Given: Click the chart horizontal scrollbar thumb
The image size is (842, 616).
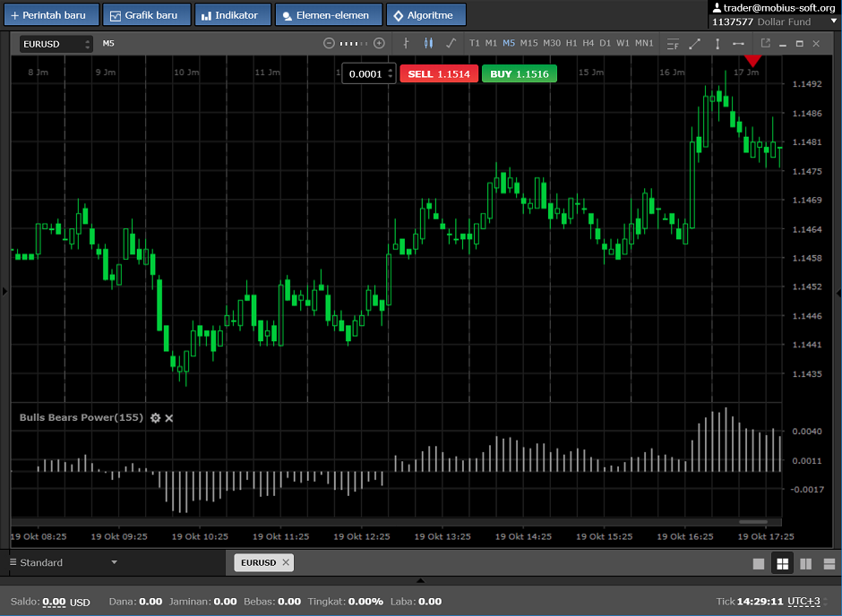Looking at the screenshot, I should coord(752,522).
